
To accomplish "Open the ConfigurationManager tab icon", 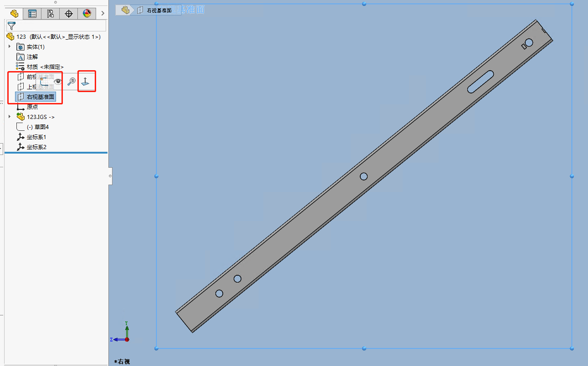I will (51, 14).
